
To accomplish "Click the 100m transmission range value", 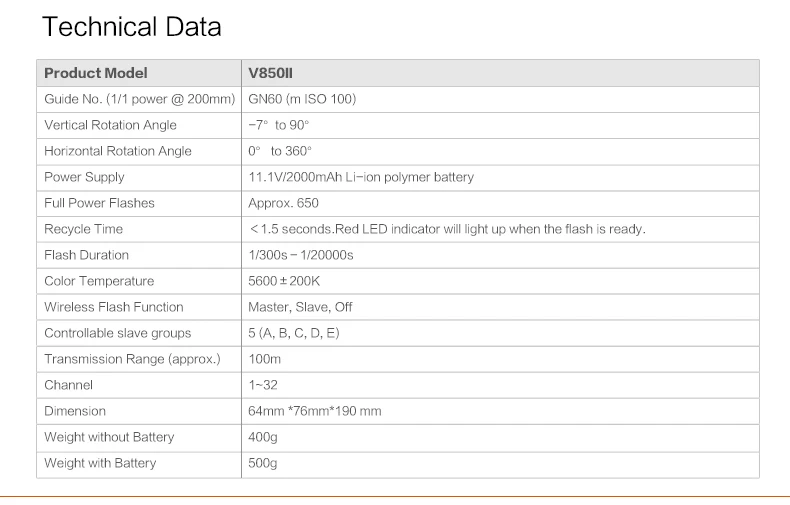I will coord(265,359).
